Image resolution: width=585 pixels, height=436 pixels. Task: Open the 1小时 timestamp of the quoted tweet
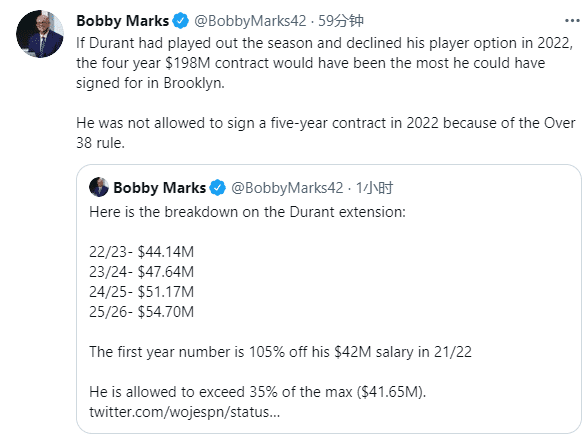click(374, 188)
